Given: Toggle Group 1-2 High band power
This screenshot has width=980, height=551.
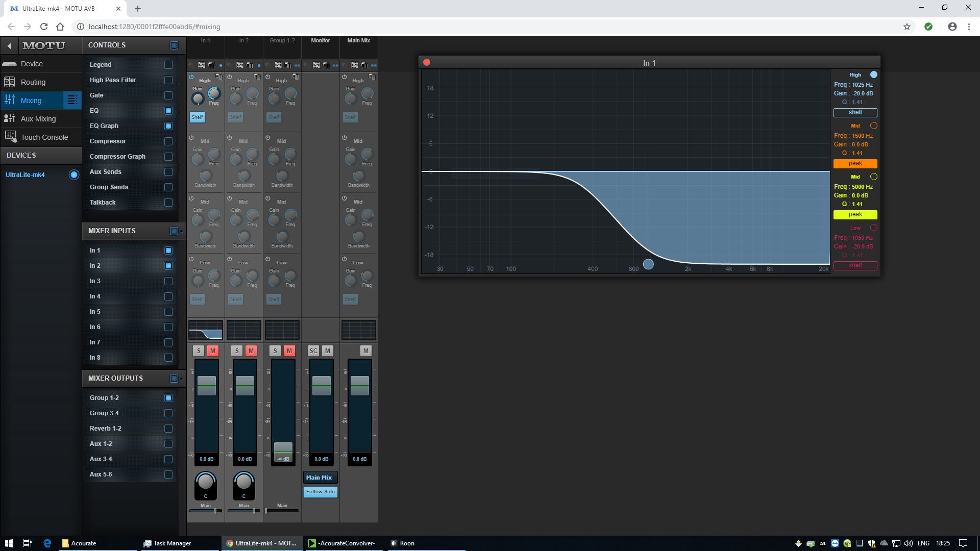Looking at the screenshot, I should (268, 77).
